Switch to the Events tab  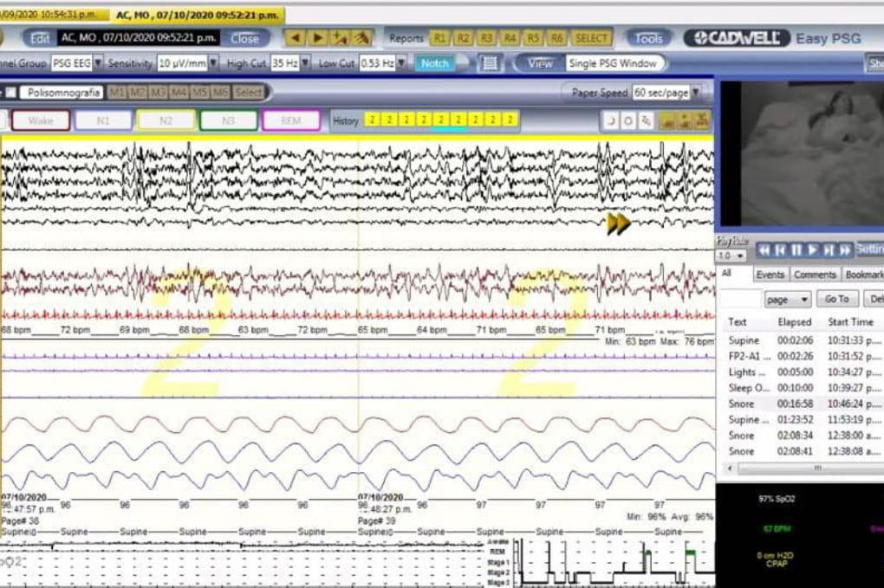click(769, 275)
